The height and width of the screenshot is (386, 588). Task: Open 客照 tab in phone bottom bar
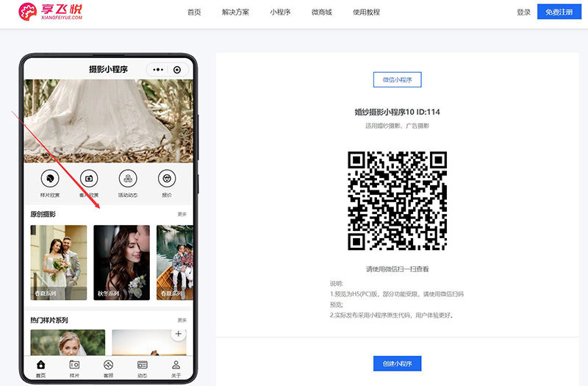point(108,368)
